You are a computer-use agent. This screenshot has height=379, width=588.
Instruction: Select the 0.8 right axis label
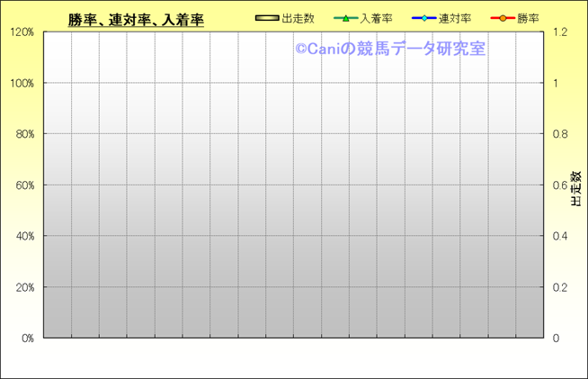(559, 134)
